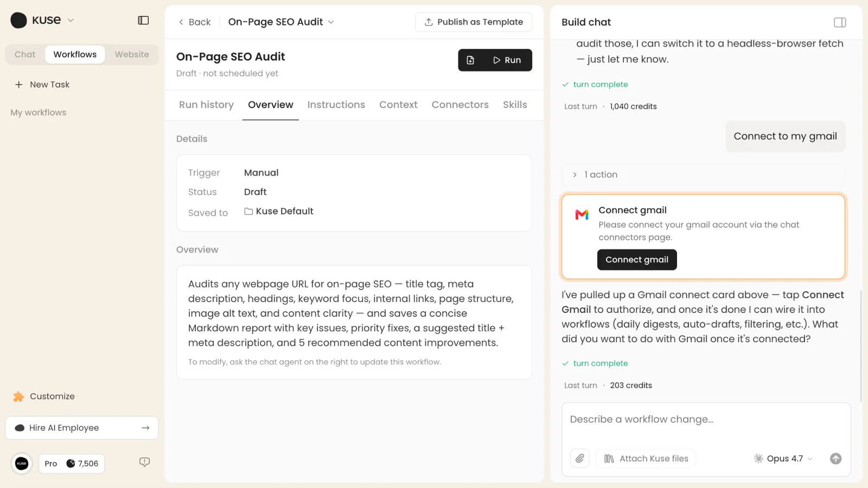
Task: Click the Hire AI Employee arrow icon
Action: click(145, 428)
